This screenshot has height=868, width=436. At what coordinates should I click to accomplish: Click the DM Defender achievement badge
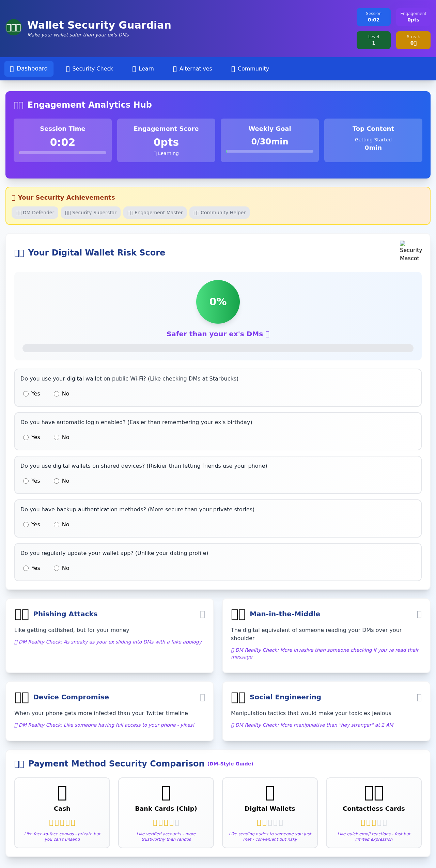pyautogui.click(x=35, y=213)
